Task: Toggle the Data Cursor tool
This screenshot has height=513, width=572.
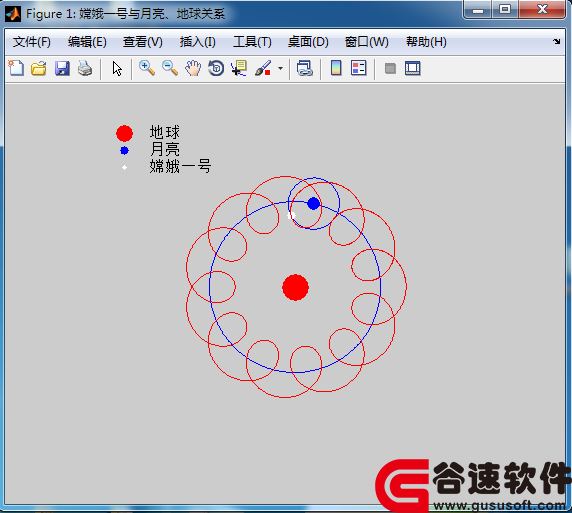Action: point(239,68)
